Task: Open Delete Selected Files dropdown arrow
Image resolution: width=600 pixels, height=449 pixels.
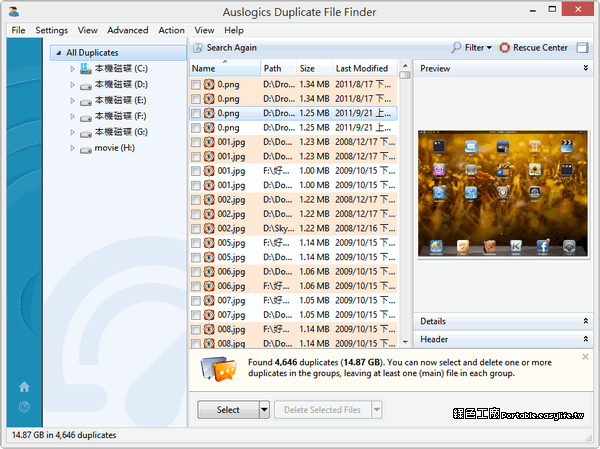Action: pos(377,410)
